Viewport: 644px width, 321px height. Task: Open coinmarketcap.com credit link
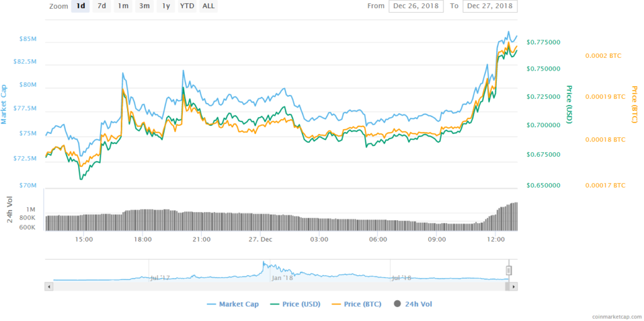(608, 317)
